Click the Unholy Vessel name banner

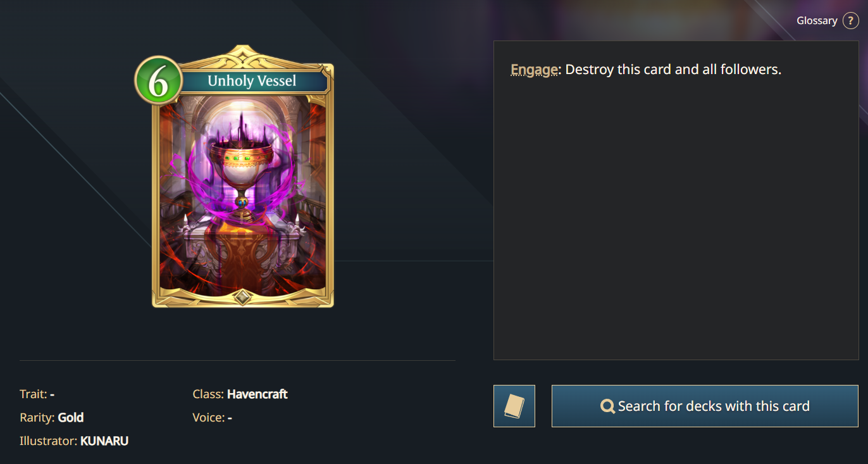(252, 81)
